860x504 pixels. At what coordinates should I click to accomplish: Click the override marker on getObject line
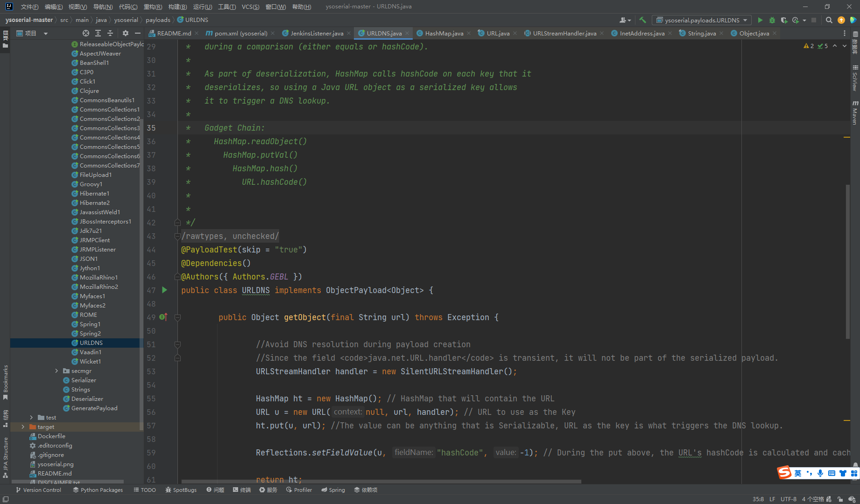pyautogui.click(x=163, y=317)
